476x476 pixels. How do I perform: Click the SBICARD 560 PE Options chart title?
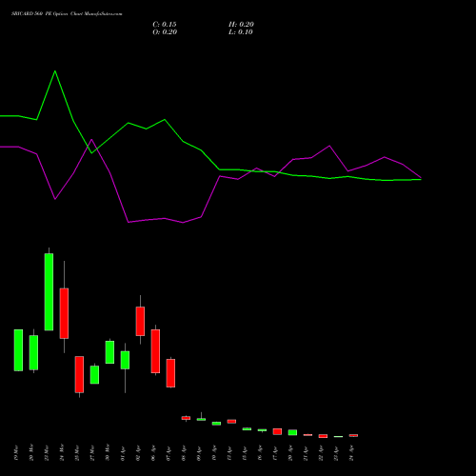coord(67,14)
